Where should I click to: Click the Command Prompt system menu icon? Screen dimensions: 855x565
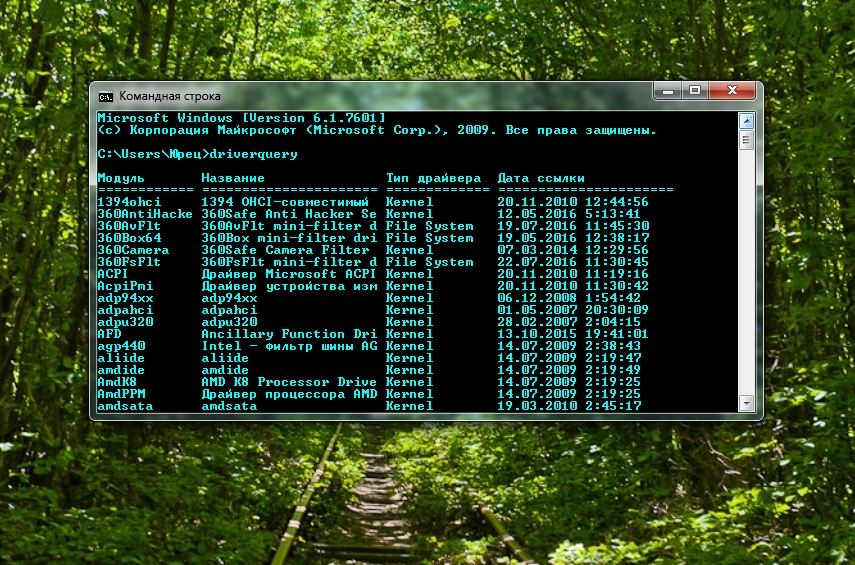click(x=106, y=97)
